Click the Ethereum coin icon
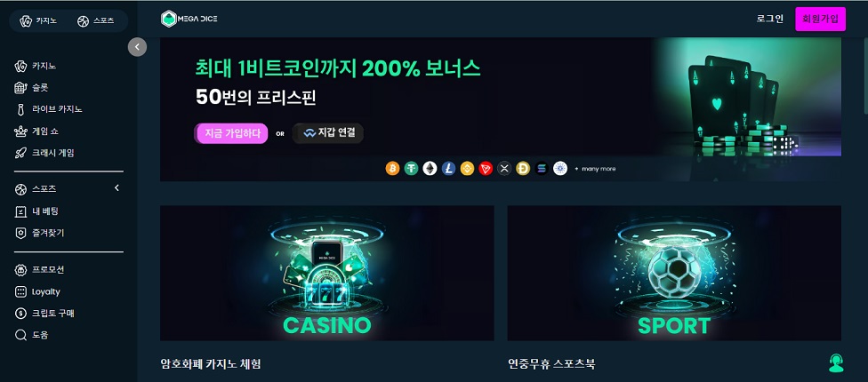Screen dimensions: 868x382 tap(430, 169)
